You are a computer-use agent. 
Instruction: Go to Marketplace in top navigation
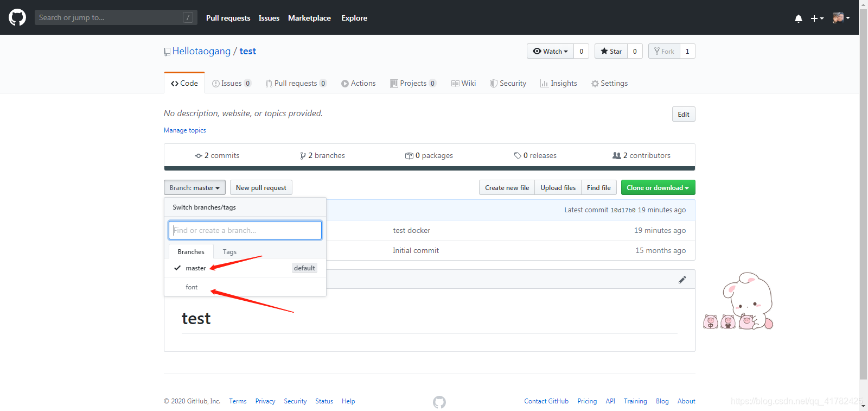(309, 18)
